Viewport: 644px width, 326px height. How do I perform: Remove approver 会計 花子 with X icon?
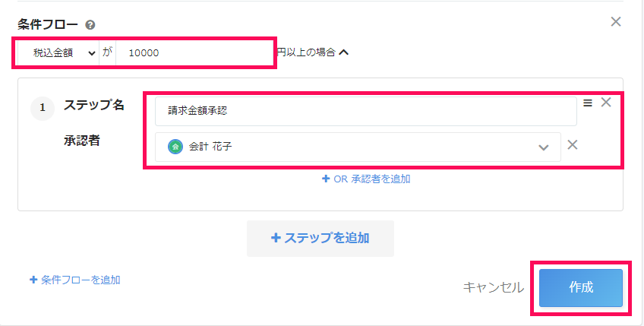click(x=573, y=144)
